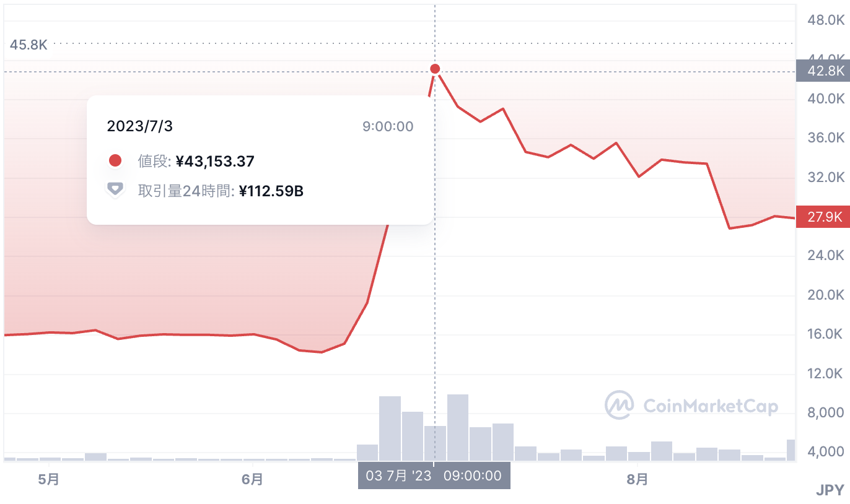The width and height of the screenshot is (850, 504).
Task: Click the tooltip date 2023/7/3
Action: (140, 126)
